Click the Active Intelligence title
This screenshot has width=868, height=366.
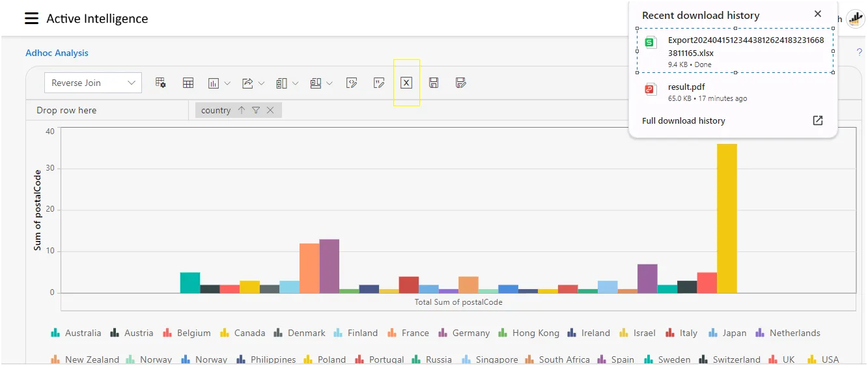click(97, 19)
